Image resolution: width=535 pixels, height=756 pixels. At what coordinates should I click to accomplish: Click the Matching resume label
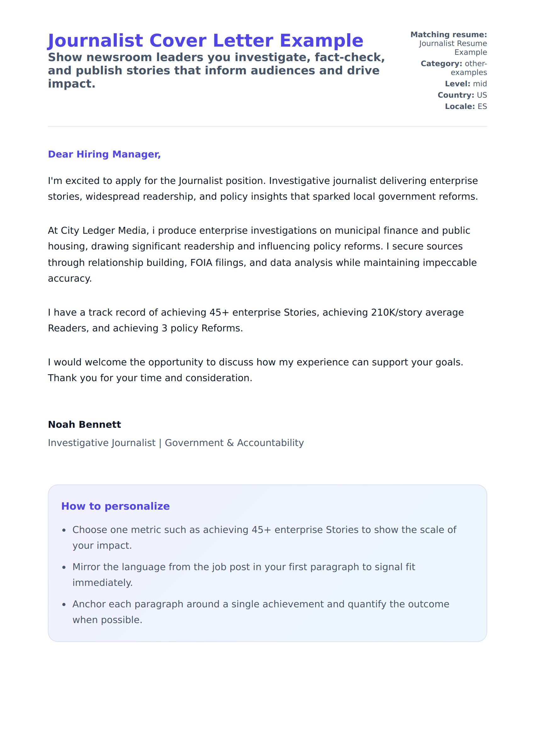[x=448, y=35]
